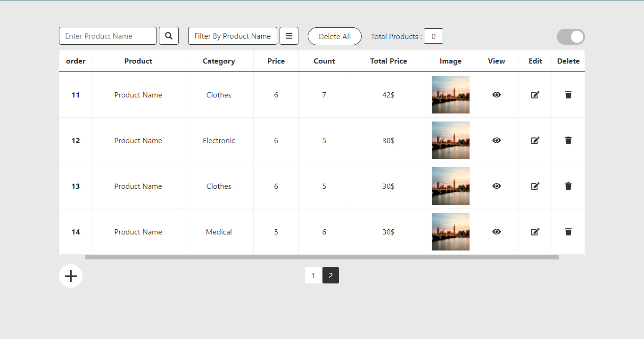Edit the product in order 13 row

click(535, 186)
